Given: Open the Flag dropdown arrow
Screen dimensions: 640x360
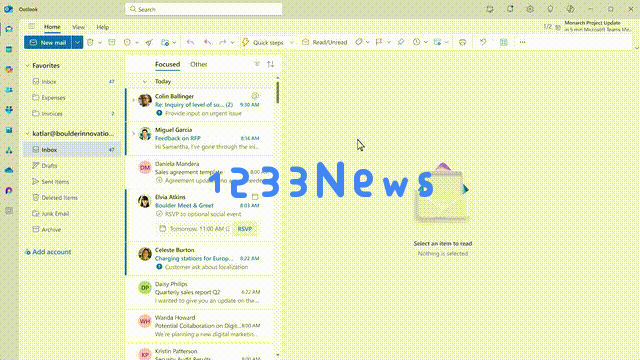Looking at the screenshot, I should [x=389, y=42].
